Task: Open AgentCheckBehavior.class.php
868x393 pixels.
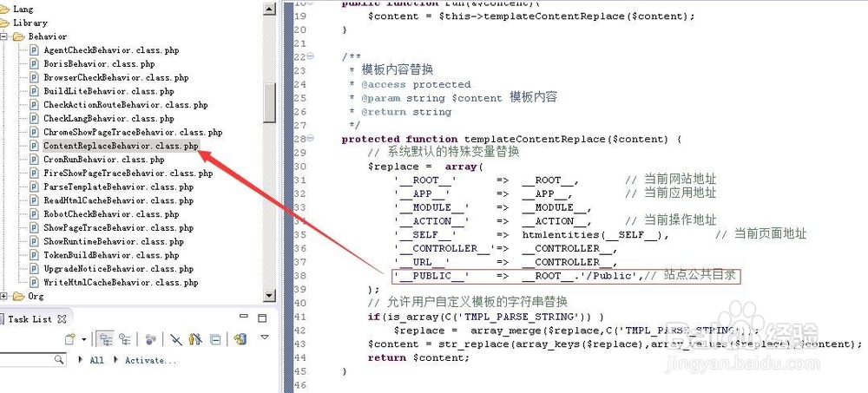Action: [111, 49]
